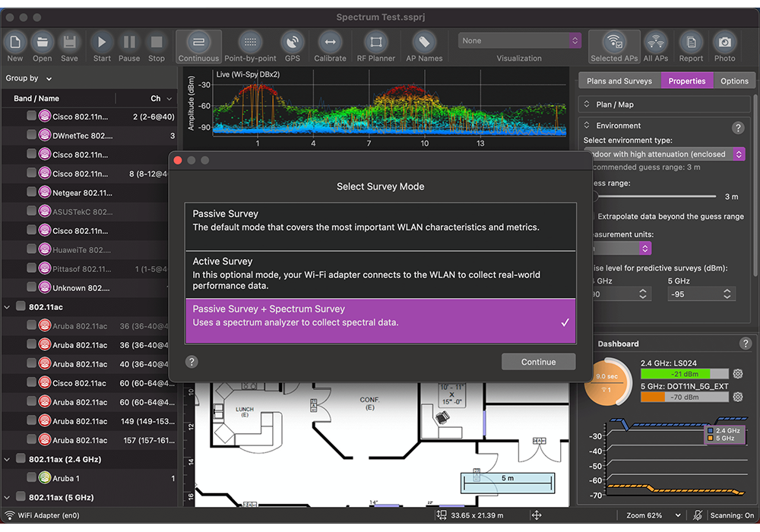760x532 pixels.
Task: Check the Netgear 802.11 checkbox
Action: point(31,192)
